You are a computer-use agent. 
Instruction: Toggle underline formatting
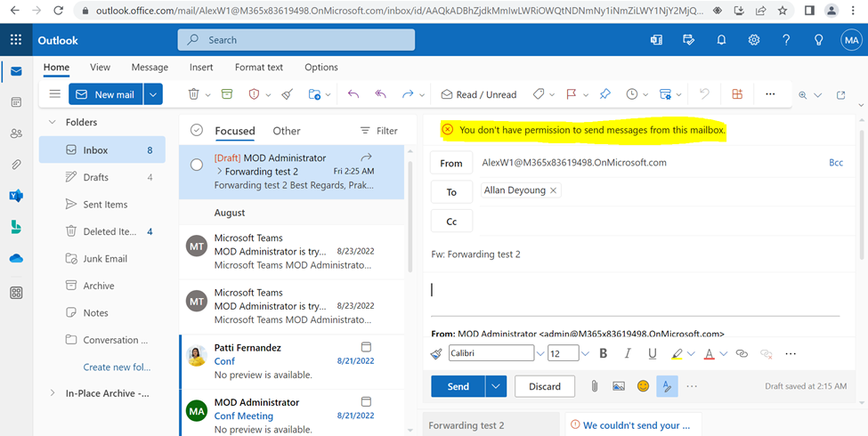point(652,353)
